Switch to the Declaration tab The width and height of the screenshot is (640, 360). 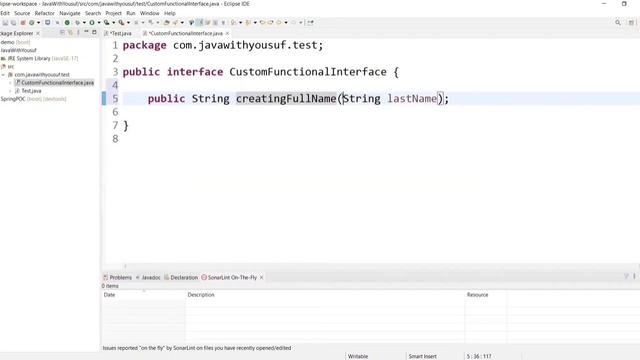coord(181,278)
